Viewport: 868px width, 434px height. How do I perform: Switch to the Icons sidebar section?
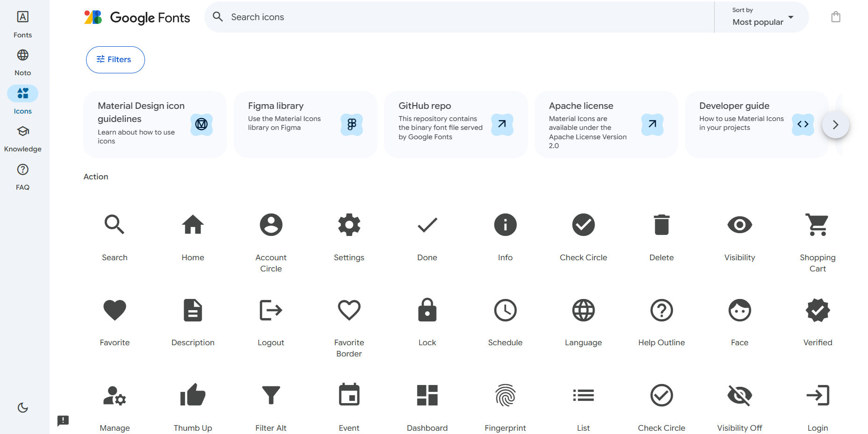tap(22, 100)
